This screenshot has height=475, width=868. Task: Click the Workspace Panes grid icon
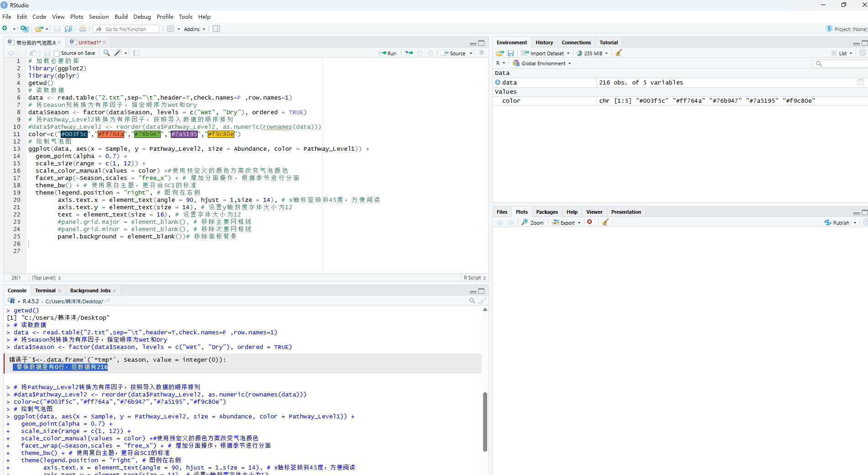pyautogui.click(x=170, y=29)
